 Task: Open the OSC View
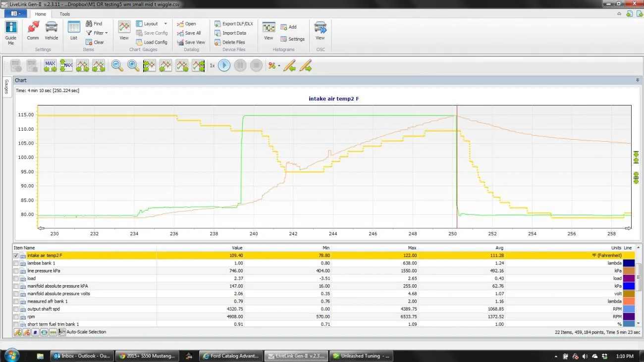(320, 31)
